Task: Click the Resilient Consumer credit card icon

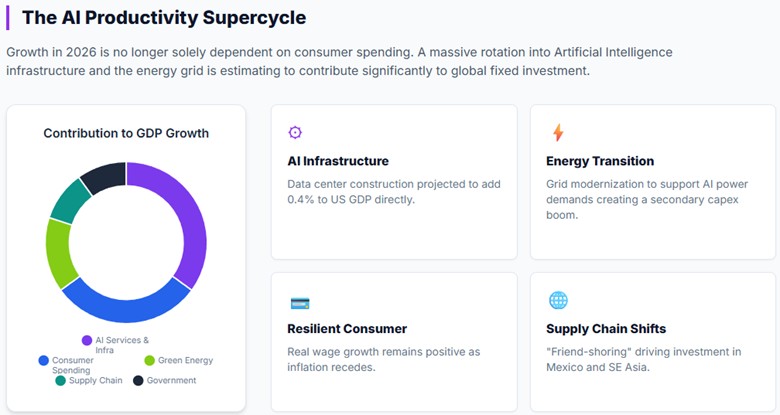Action: 299,303
